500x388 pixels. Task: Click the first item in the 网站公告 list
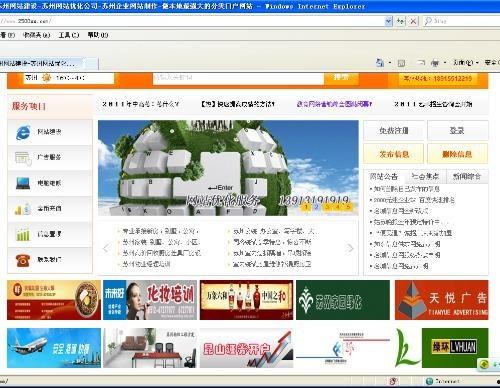(406, 189)
